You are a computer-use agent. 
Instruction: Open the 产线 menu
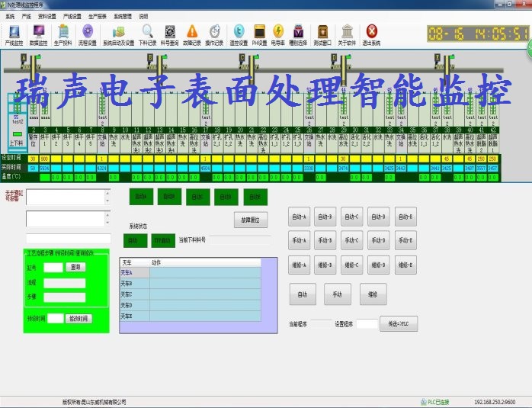(x=26, y=16)
